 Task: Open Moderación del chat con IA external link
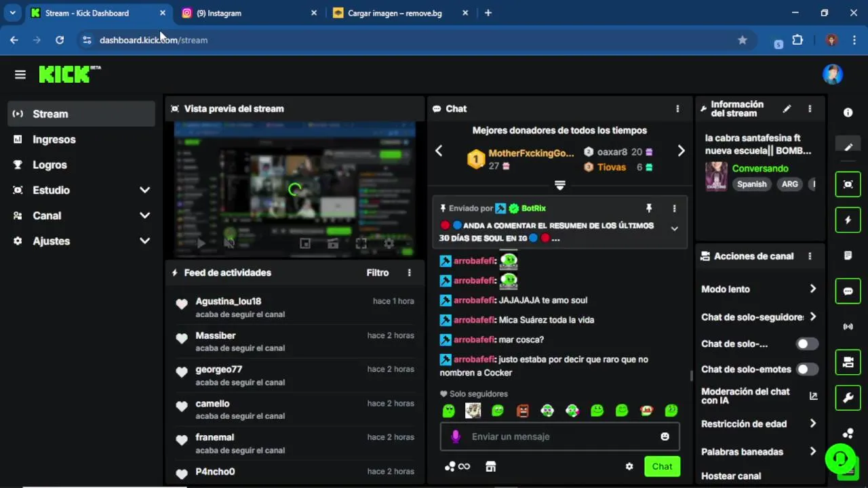click(x=813, y=396)
